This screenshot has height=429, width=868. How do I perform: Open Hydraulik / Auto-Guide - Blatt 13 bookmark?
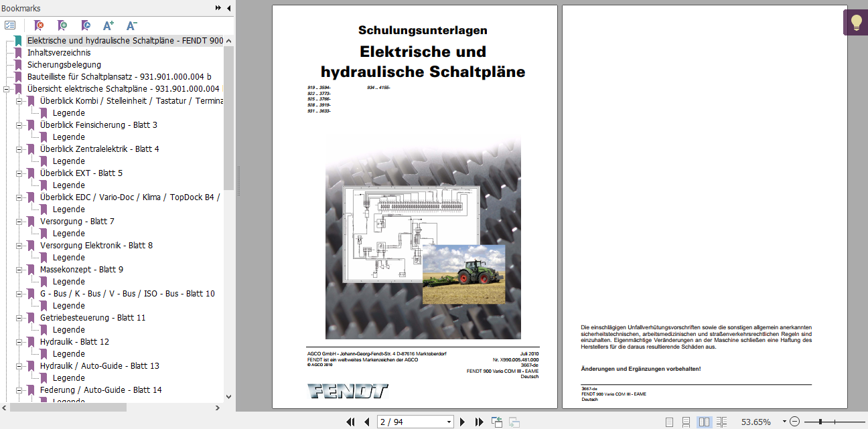coord(99,366)
